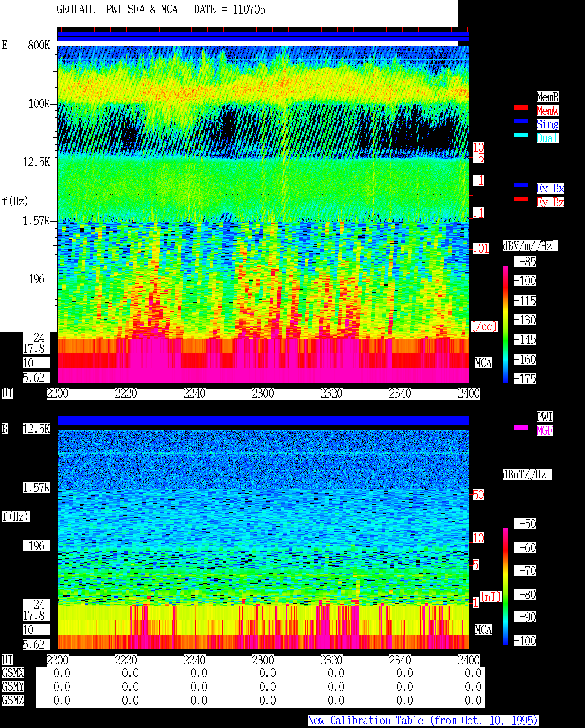Click the magenta MGF legend swatch
Screen dimensions: 585x728
(x=521, y=427)
